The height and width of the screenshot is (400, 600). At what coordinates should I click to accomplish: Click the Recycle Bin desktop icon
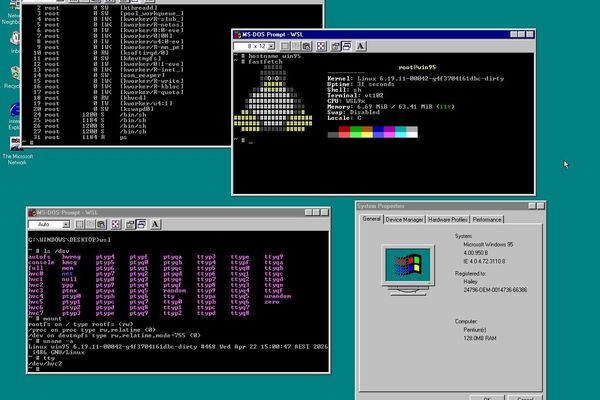click(x=15, y=78)
